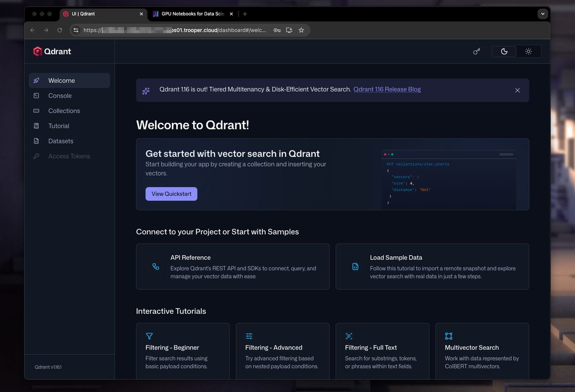Viewport: 575px width, 392px height.
Task: Click the View Quickstart button
Action: pyautogui.click(x=171, y=193)
